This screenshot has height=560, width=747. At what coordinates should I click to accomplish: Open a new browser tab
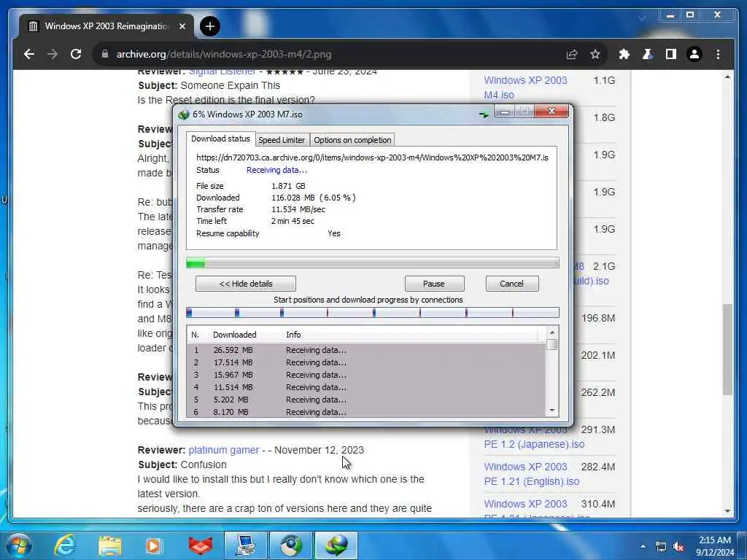tap(209, 26)
